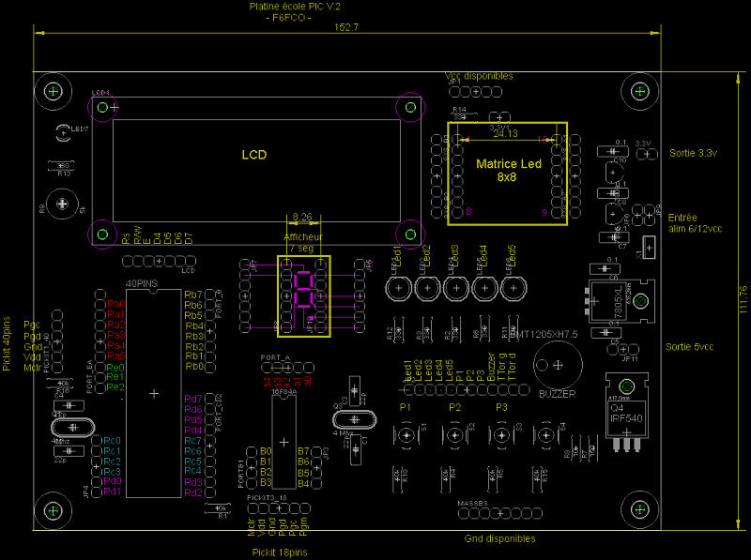This screenshot has width=751, height=560.
Task: Click the LED7 component near LCD
Action: coord(64,133)
